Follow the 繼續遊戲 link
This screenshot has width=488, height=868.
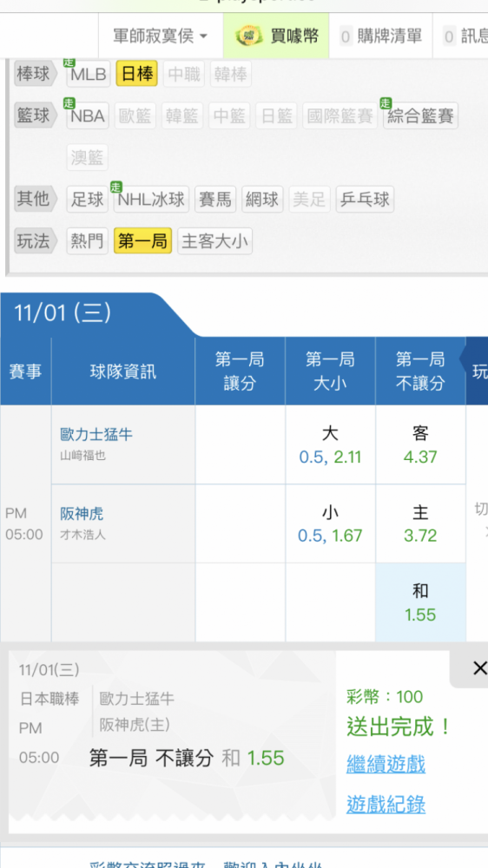(x=386, y=765)
